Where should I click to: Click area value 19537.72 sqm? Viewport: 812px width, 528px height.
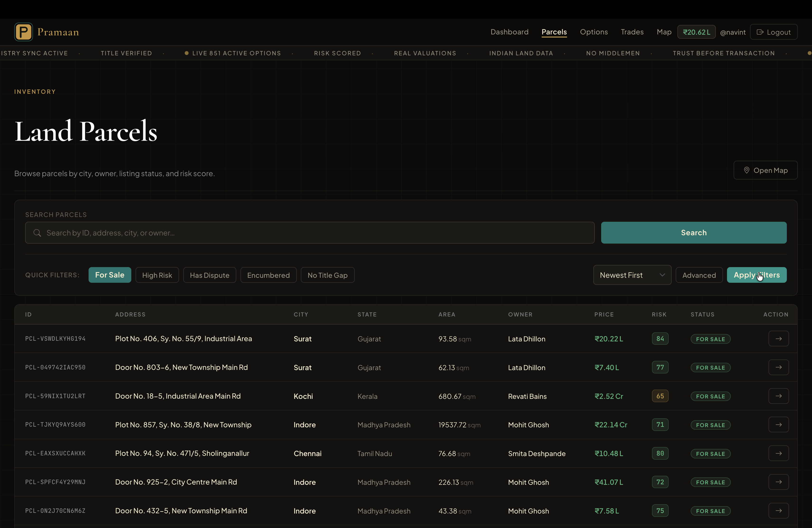tap(459, 425)
